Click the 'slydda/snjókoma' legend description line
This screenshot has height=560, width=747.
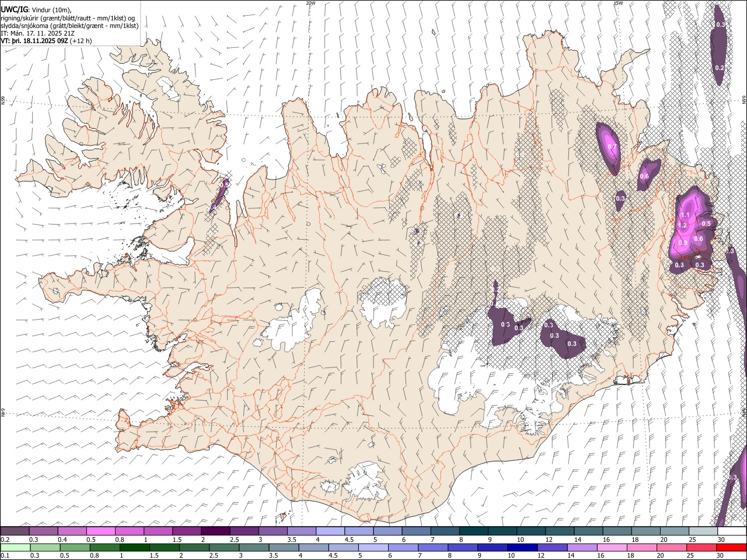point(69,26)
